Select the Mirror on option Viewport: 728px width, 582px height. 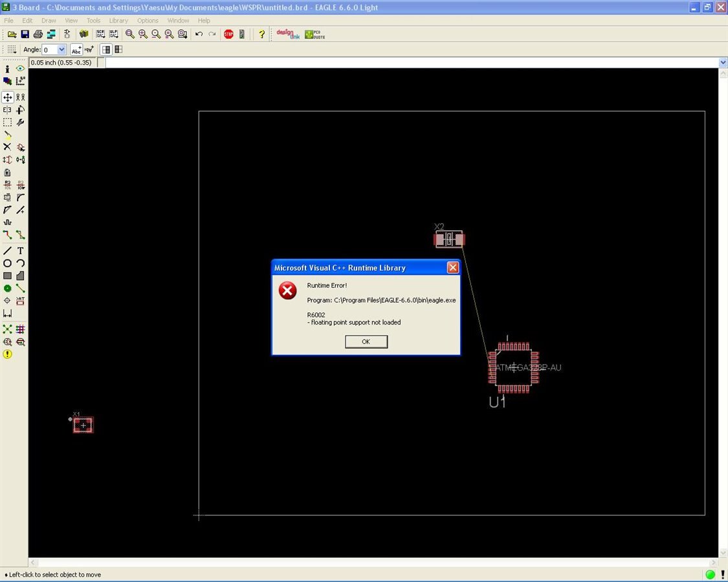pyautogui.click(x=119, y=49)
